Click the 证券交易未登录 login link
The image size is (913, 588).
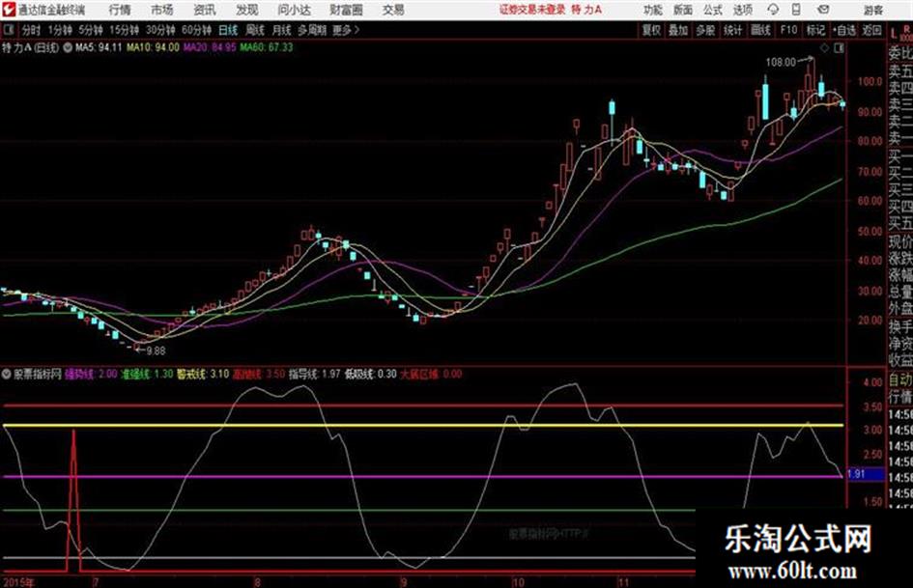tap(532, 10)
